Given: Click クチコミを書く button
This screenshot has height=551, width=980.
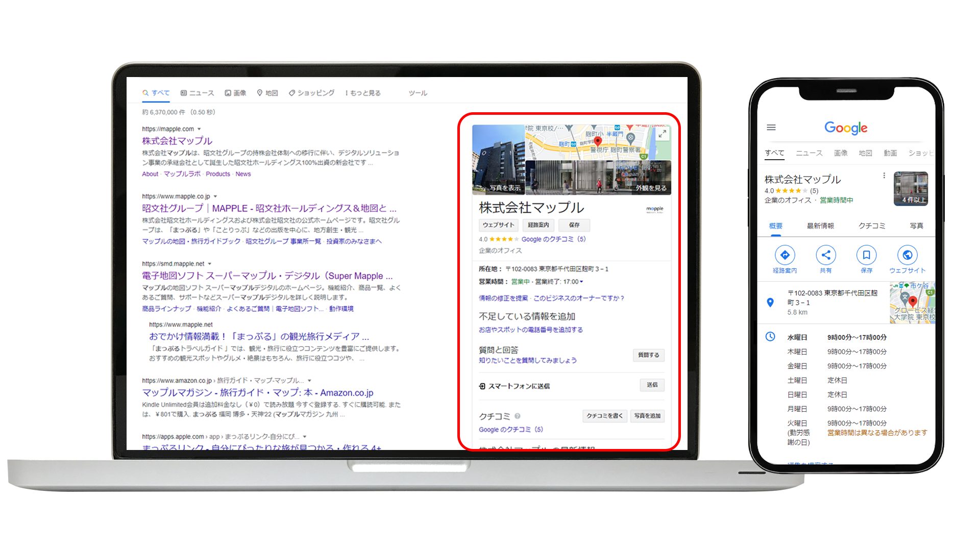Looking at the screenshot, I should click(x=604, y=416).
